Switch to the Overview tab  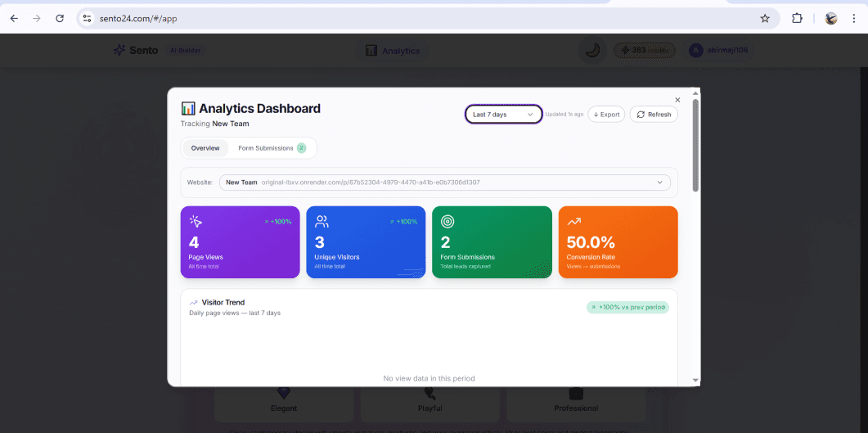205,148
